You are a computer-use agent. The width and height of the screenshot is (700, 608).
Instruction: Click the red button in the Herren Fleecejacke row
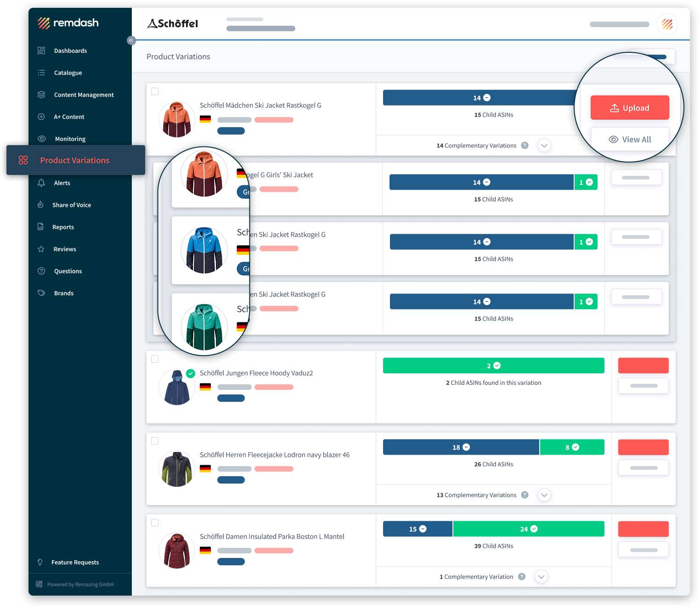(x=644, y=447)
